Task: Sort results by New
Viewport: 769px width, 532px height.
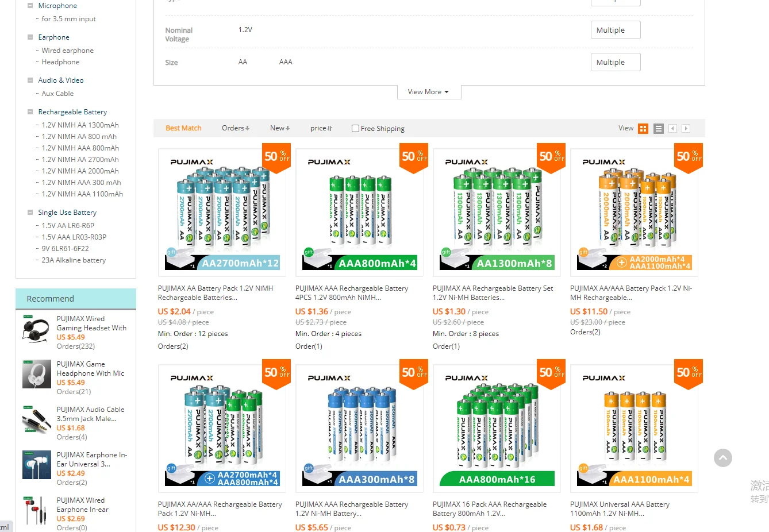Action: (x=280, y=128)
